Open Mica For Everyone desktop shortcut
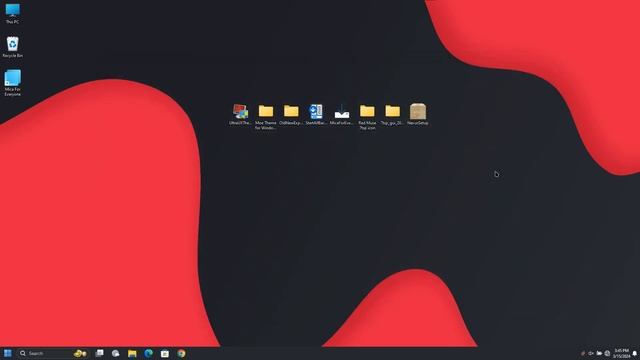The image size is (640, 360). [12, 83]
